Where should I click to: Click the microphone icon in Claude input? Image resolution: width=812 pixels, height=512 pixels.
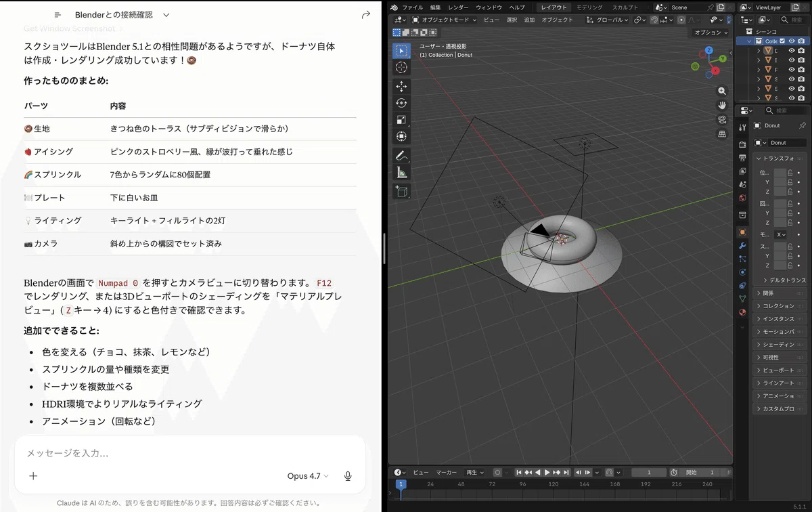click(348, 476)
